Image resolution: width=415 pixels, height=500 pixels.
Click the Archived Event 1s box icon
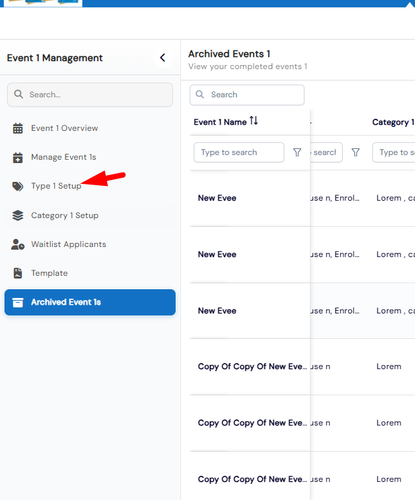[18, 302]
